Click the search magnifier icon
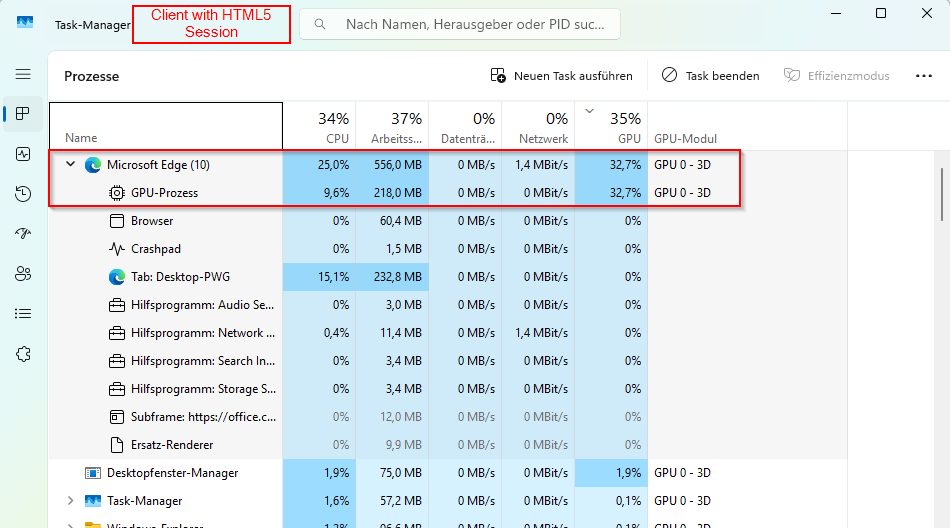This screenshot has height=528, width=950. pyautogui.click(x=320, y=24)
